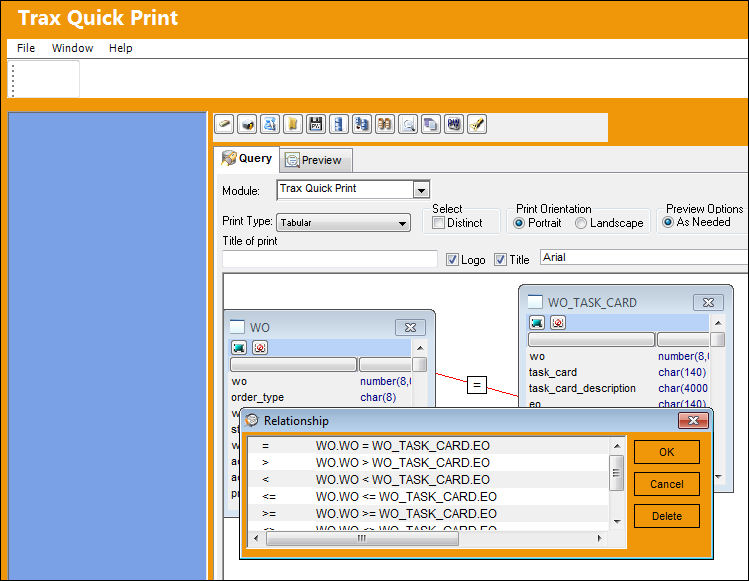Click the floppy disk save icon
Screen dimensions: 749x581
tap(316, 124)
